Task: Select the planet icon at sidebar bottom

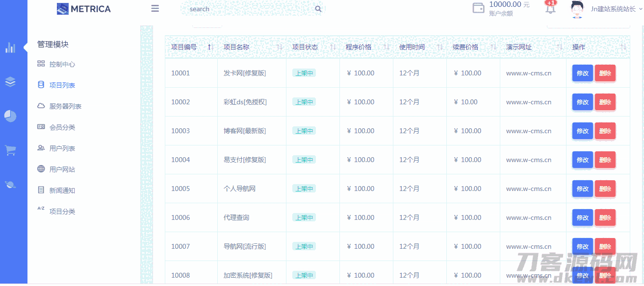Action: 9,184
